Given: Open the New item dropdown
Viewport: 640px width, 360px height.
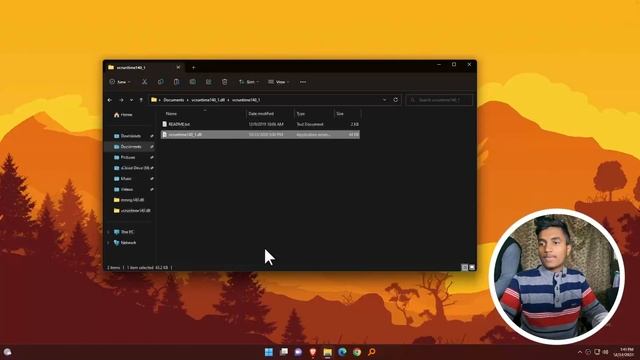Looking at the screenshot, I should click(x=120, y=82).
